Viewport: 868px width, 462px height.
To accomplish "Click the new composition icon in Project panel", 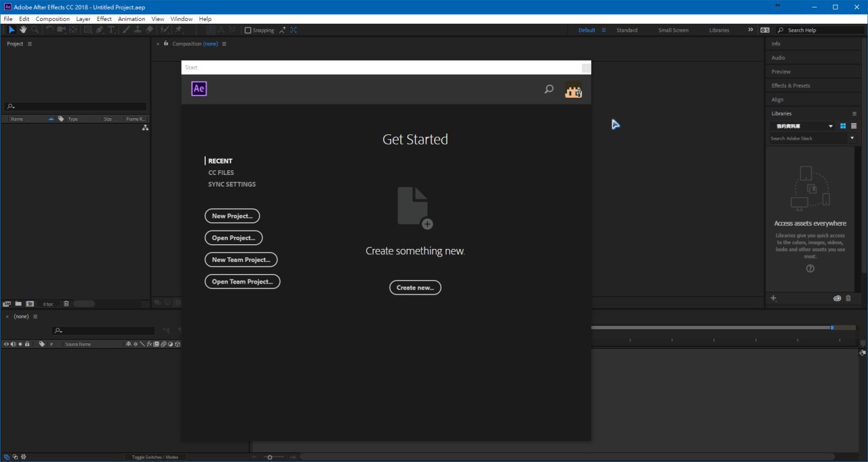I will click(30, 304).
